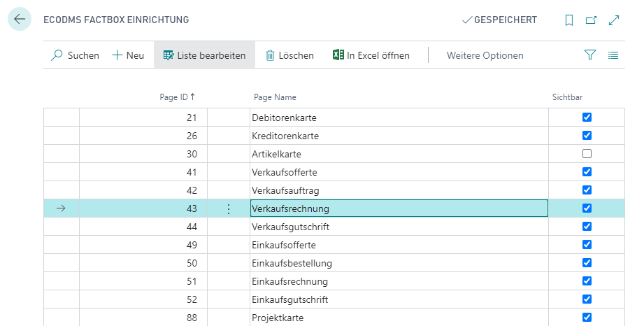This screenshot has height=326, width=644.
Task: Uncheck Sichtbar for Verkaufsofferte
Action: [587, 171]
